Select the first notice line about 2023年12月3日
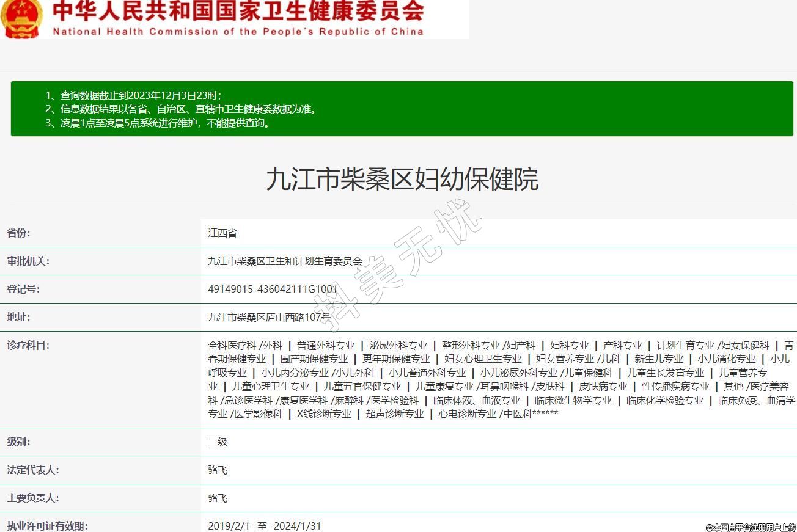 tap(133, 96)
